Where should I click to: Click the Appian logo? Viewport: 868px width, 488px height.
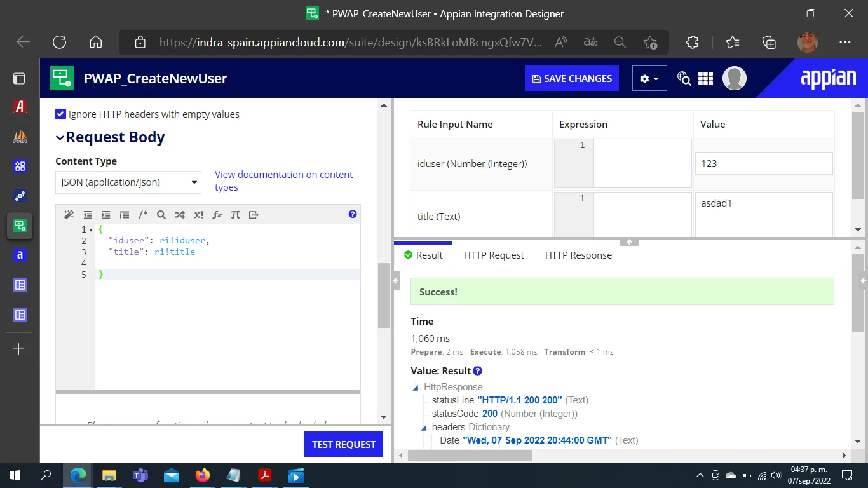coord(828,78)
